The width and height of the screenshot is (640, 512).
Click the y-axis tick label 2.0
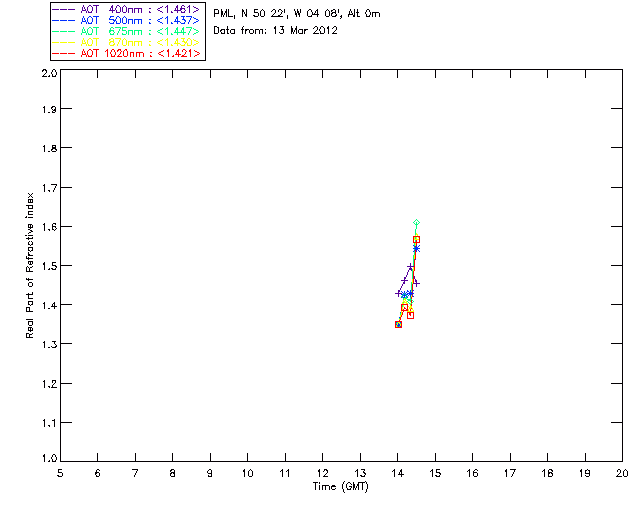[x=49, y=73]
